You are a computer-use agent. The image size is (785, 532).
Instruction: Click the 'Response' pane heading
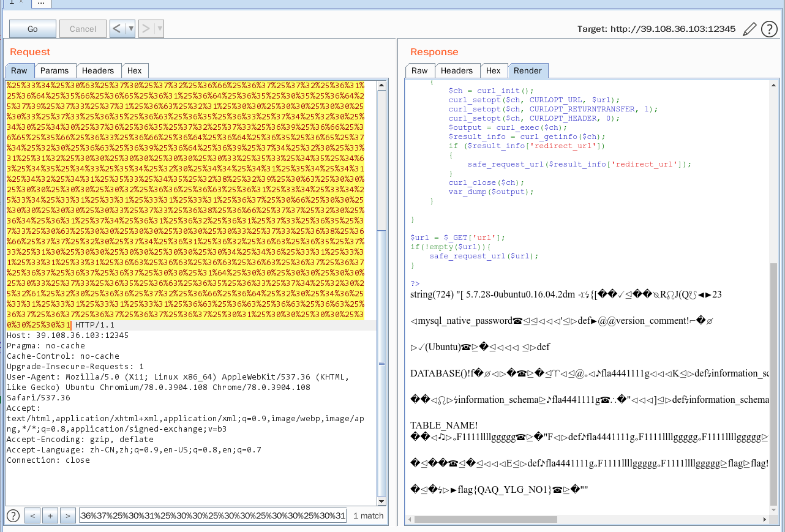(x=434, y=52)
